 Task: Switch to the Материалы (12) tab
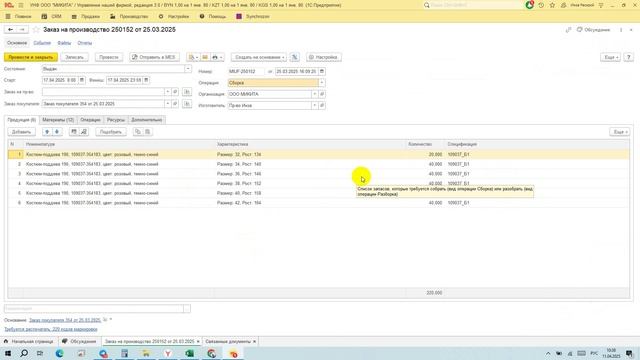(58, 120)
